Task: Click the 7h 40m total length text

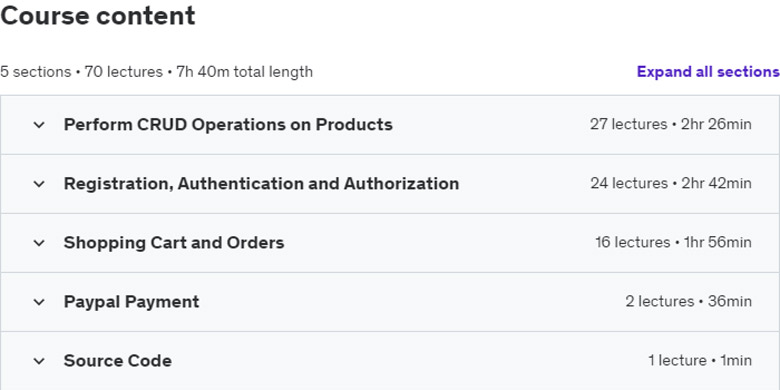Action: click(x=244, y=72)
